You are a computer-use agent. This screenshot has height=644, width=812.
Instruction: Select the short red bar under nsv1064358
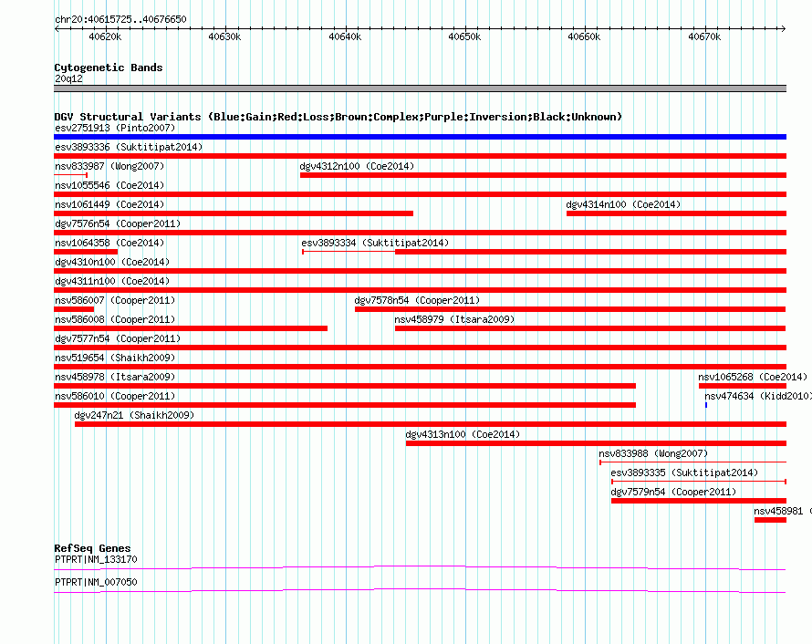(86, 252)
